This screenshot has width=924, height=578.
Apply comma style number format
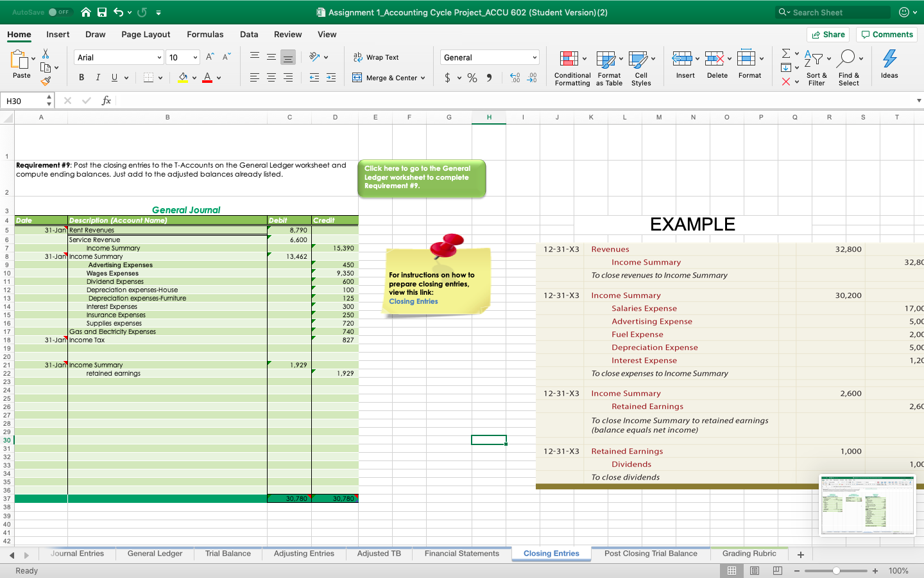(489, 78)
